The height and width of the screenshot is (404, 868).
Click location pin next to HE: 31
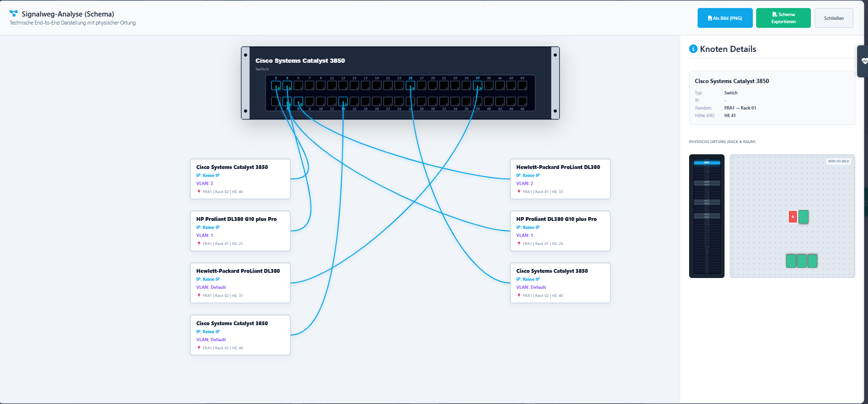coord(199,295)
